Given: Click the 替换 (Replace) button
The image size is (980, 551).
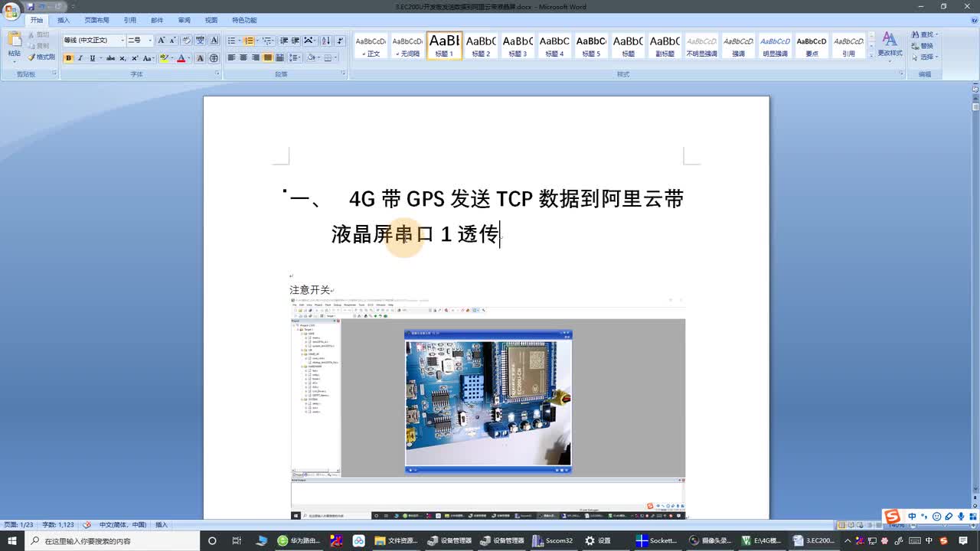Looking at the screenshot, I should coord(923,46).
